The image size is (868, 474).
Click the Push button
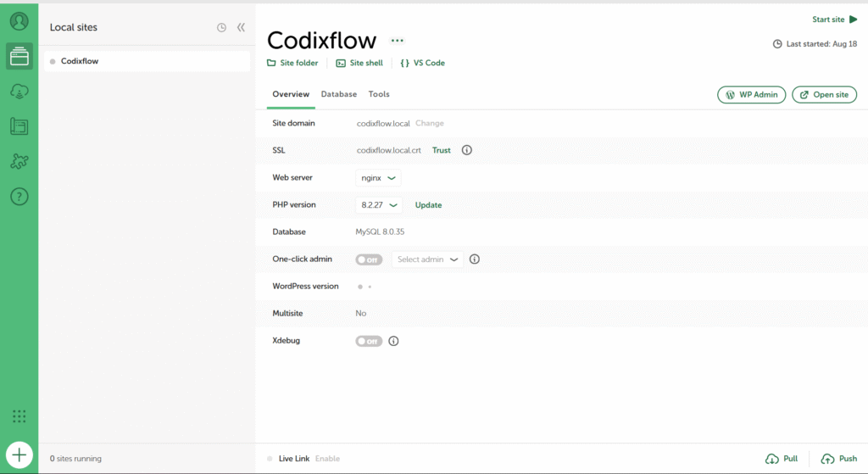[x=838, y=459]
